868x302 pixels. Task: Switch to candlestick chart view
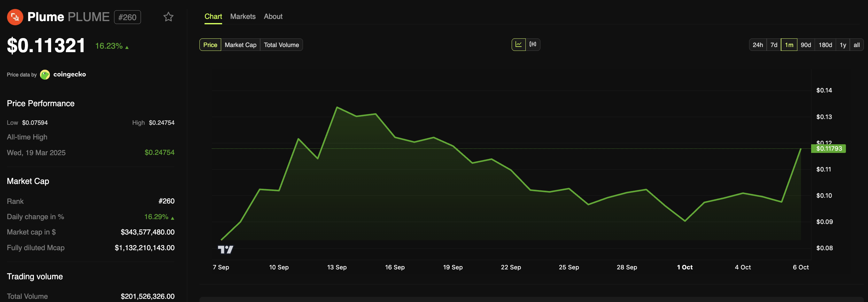point(533,44)
